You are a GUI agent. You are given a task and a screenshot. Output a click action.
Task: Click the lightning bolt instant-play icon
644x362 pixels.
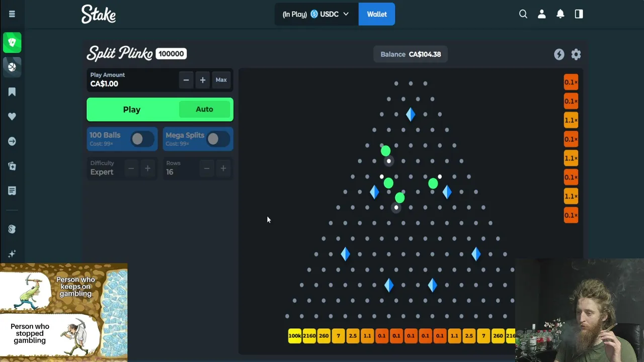click(x=559, y=54)
